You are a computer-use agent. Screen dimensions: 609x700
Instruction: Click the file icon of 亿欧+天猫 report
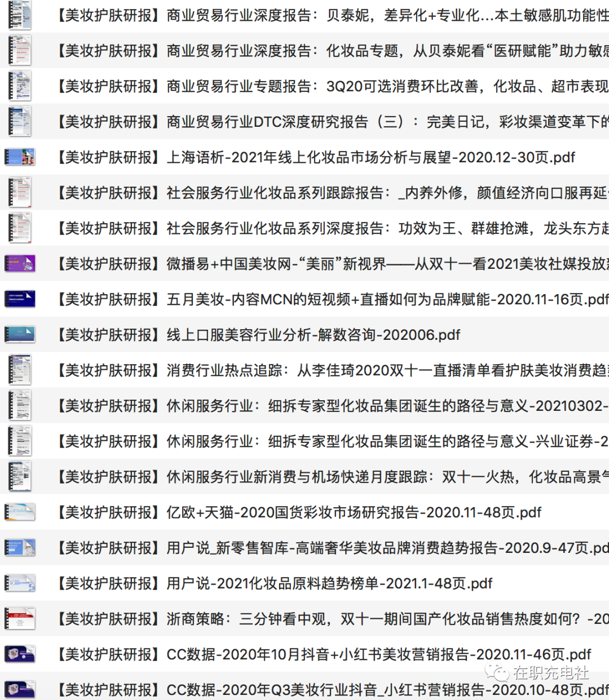[x=20, y=512]
